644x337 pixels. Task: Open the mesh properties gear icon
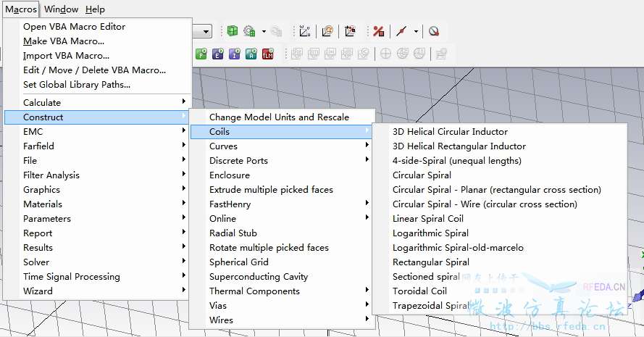(249, 31)
